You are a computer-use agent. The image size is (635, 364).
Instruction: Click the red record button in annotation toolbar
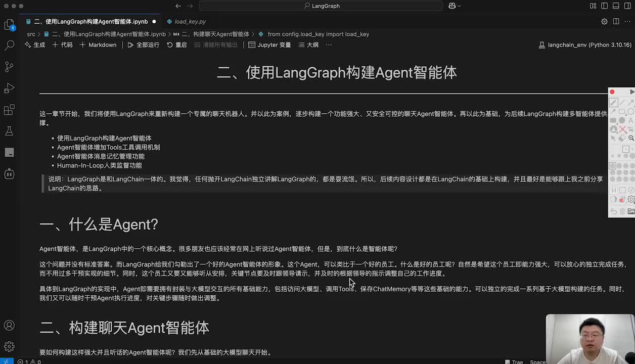coord(612,92)
